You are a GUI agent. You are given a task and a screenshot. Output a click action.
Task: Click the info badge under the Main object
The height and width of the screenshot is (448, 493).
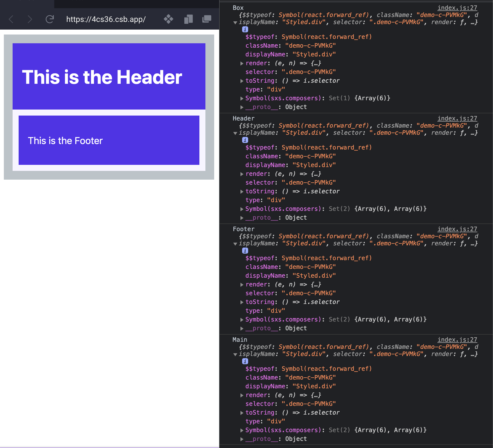click(245, 361)
